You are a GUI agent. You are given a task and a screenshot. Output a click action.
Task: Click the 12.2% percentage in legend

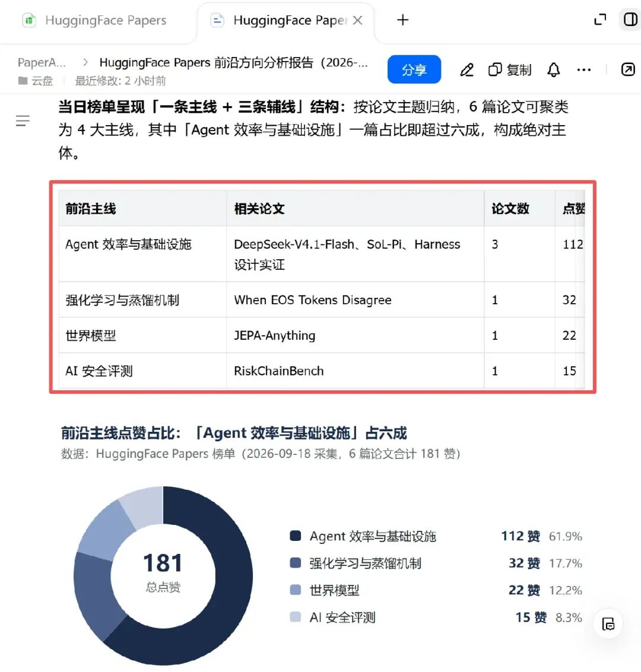click(566, 590)
